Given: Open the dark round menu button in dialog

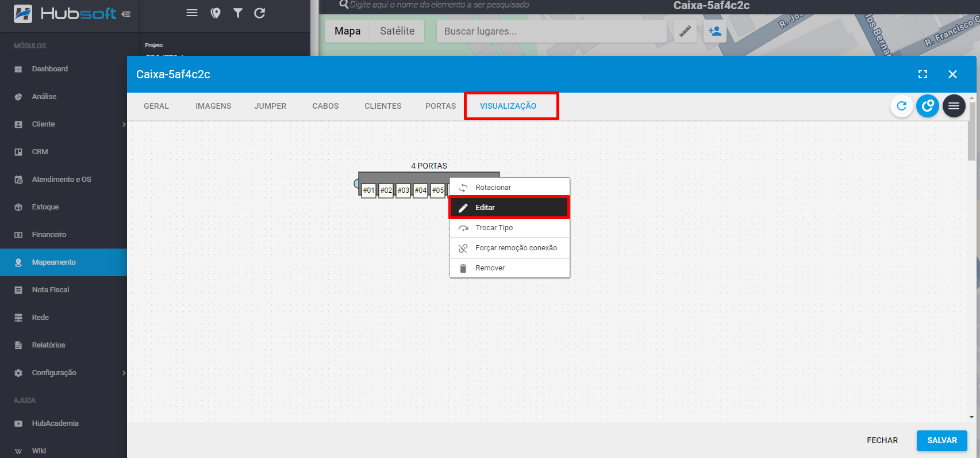Looking at the screenshot, I should pyautogui.click(x=954, y=106).
